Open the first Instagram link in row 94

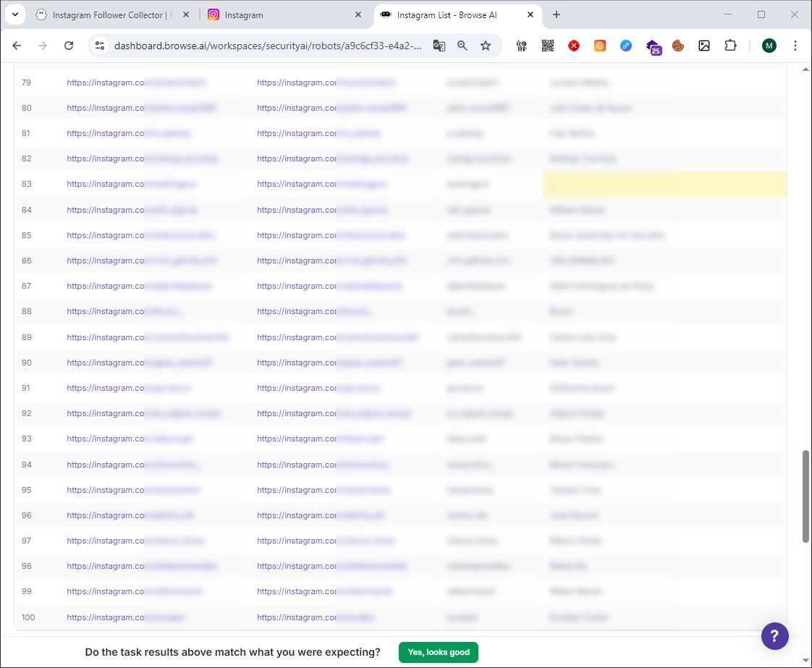(x=134, y=465)
